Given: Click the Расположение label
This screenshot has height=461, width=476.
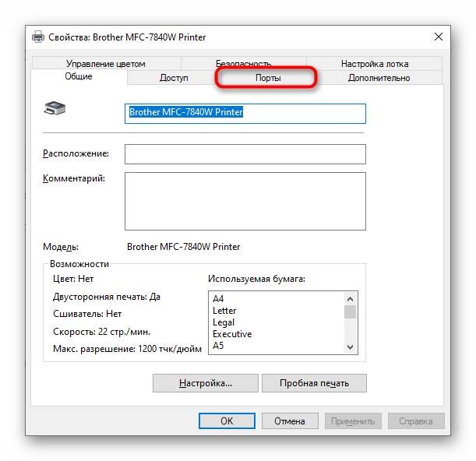Looking at the screenshot, I should click(x=76, y=153).
